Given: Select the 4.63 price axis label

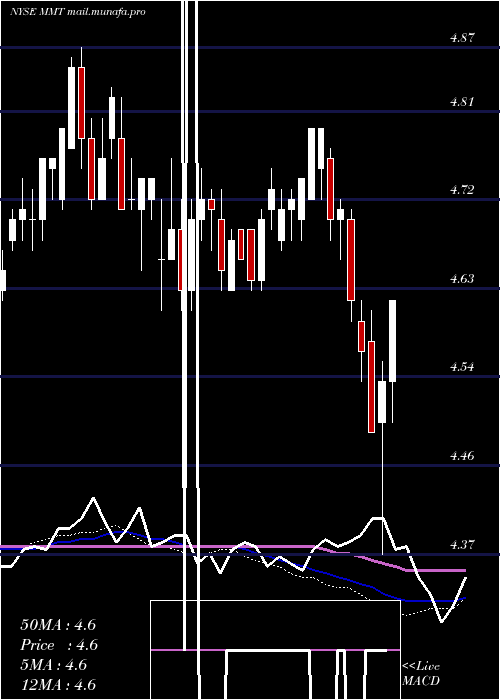Looking at the screenshot, I should pos(462,279).
